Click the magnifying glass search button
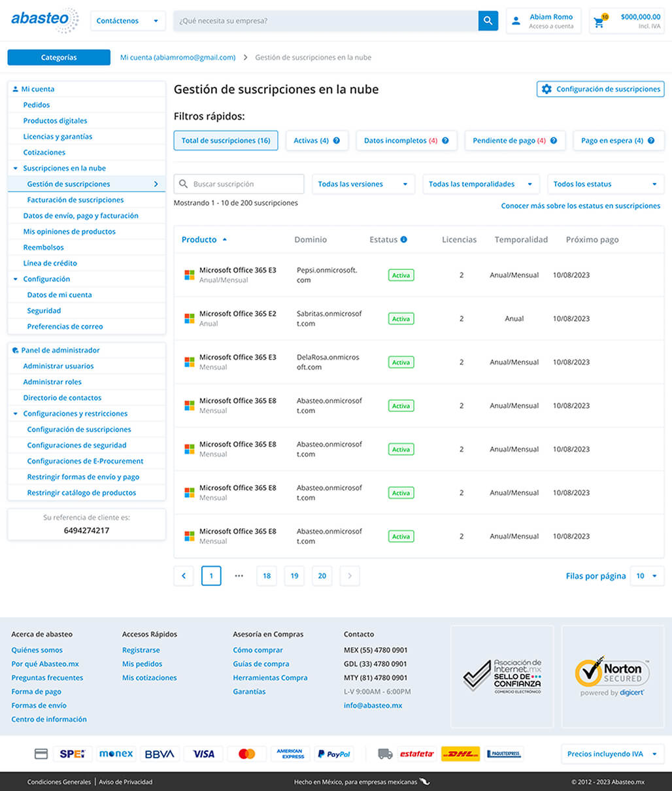The height and width of the screenshot is (791, 672). 488,21
